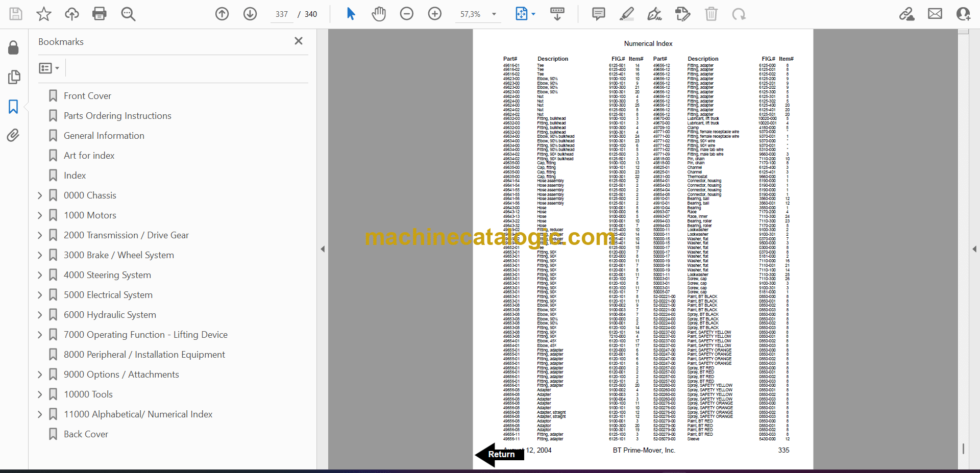Viewport: 980px width, 473px height.
Task: Jump to the Back Cover bookmark
Action: point(86,434)
